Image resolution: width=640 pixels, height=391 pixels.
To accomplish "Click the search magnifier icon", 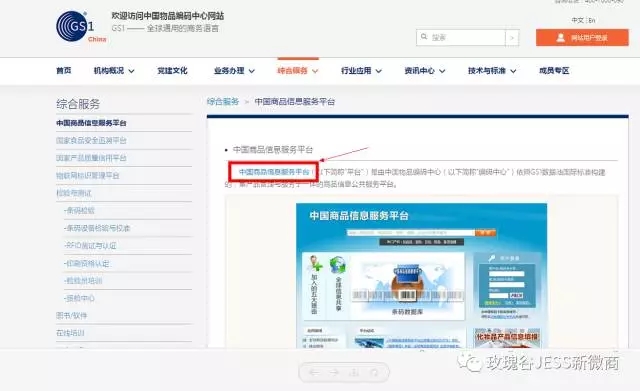I will [424, 37].
